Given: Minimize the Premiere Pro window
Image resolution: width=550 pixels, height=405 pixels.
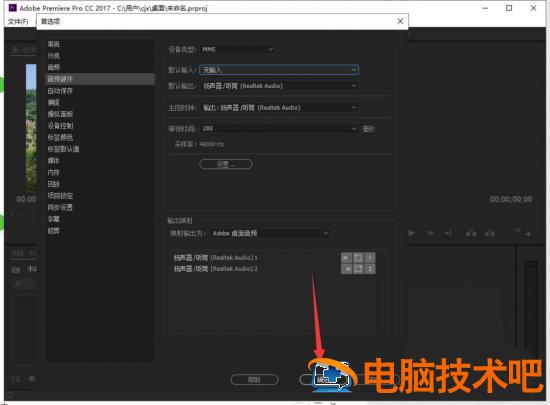Looking at the screenshot, I should tap(485, 8).
